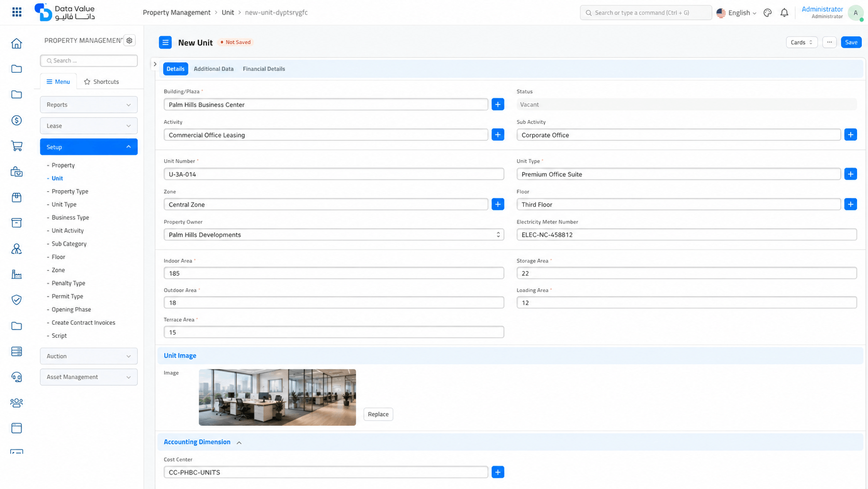The image size is (868, 489).
Task: Click the Not Saved status badge
Action: 236,42
